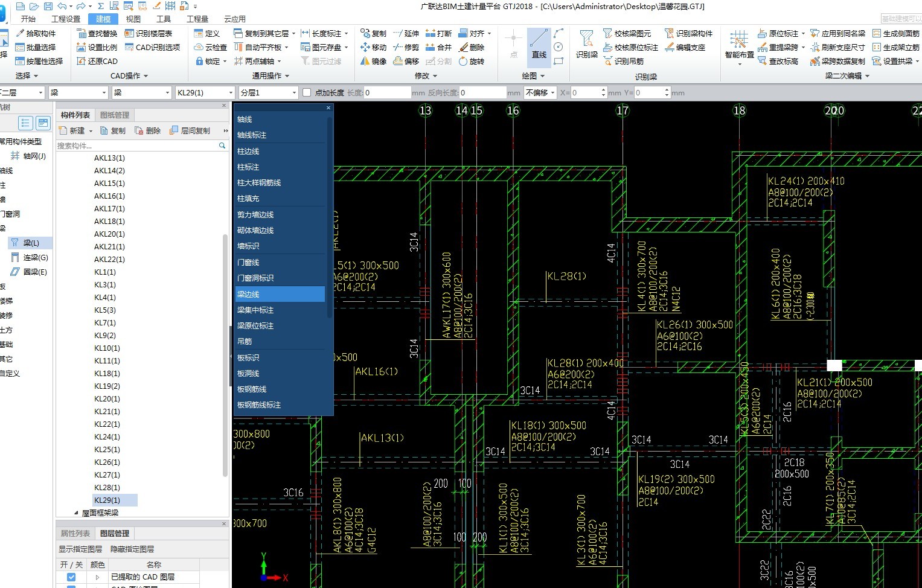Viewport: 922px width, 588px height.
Task: Click 层间复制 in component list toolbar
Action: [190, 130]
